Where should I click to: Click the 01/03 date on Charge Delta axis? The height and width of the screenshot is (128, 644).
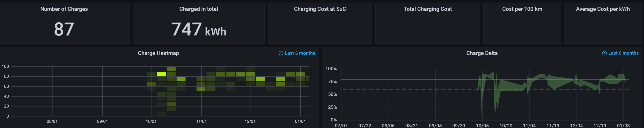tap(623, 126)
